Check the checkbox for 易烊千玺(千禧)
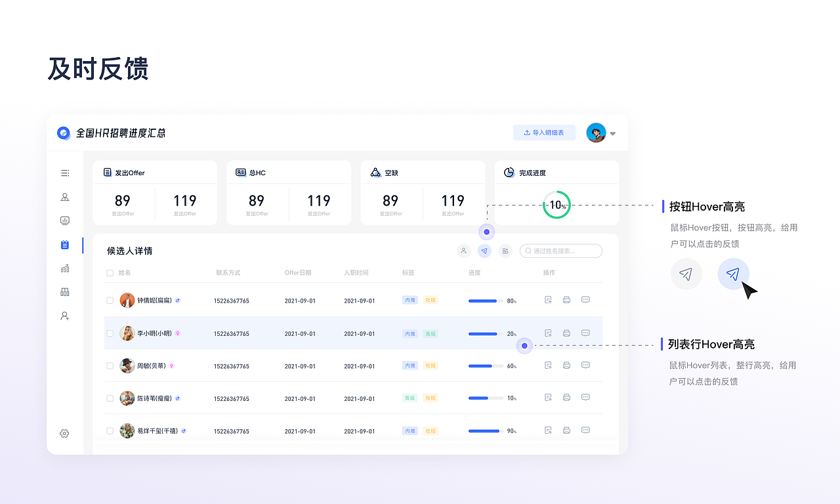The width and height of the screenshot is (840, 504). (110, 431)
